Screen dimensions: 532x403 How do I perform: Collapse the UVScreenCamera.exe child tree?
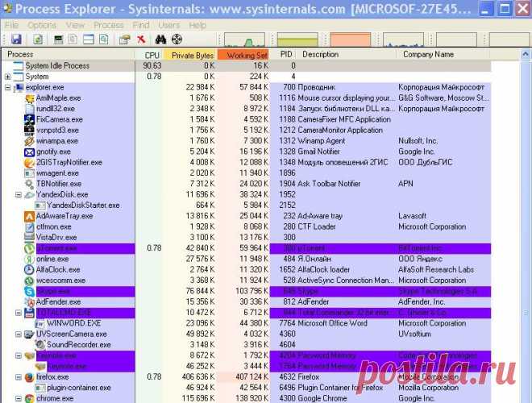pos(19,334)
